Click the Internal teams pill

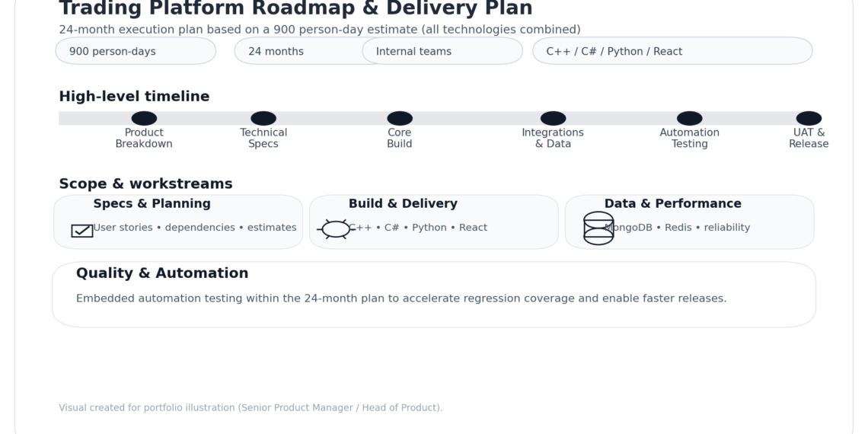442,51
